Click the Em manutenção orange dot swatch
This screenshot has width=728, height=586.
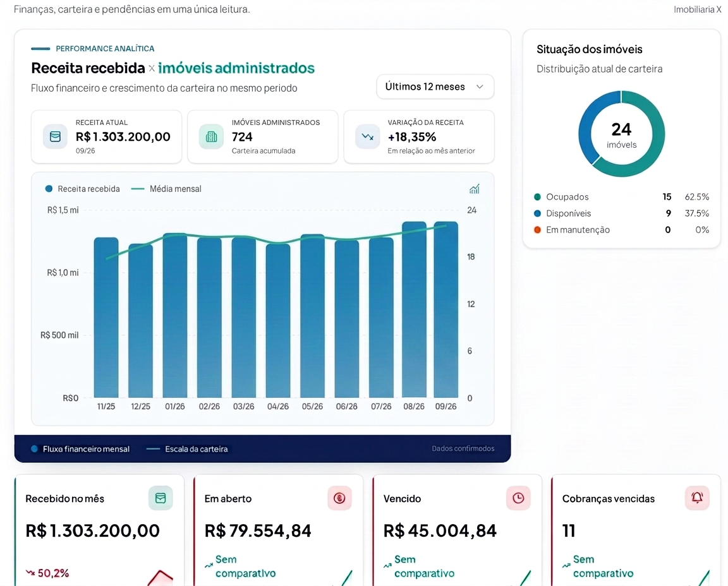click(538, 230)
